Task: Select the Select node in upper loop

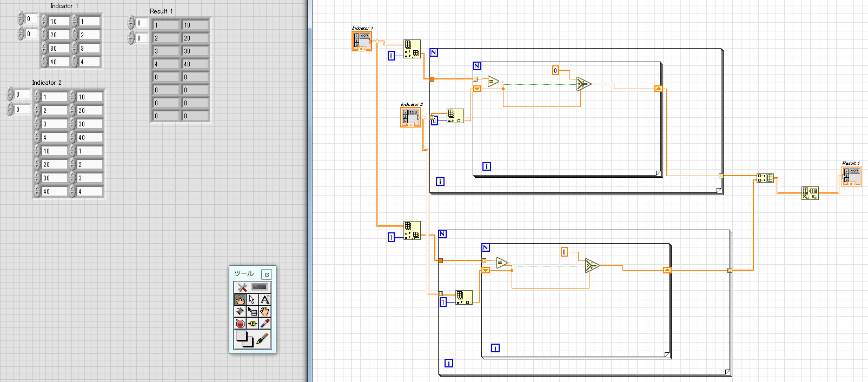Action: [x=584, y=84]
